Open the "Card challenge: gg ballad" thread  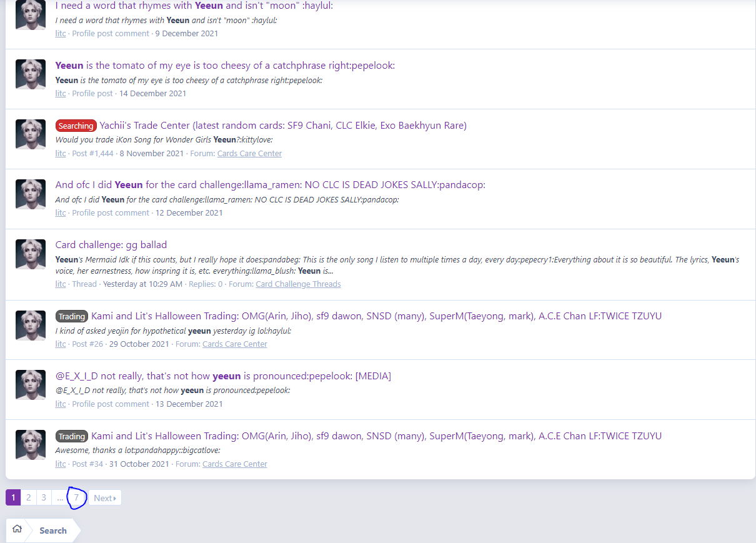(111, 245)
